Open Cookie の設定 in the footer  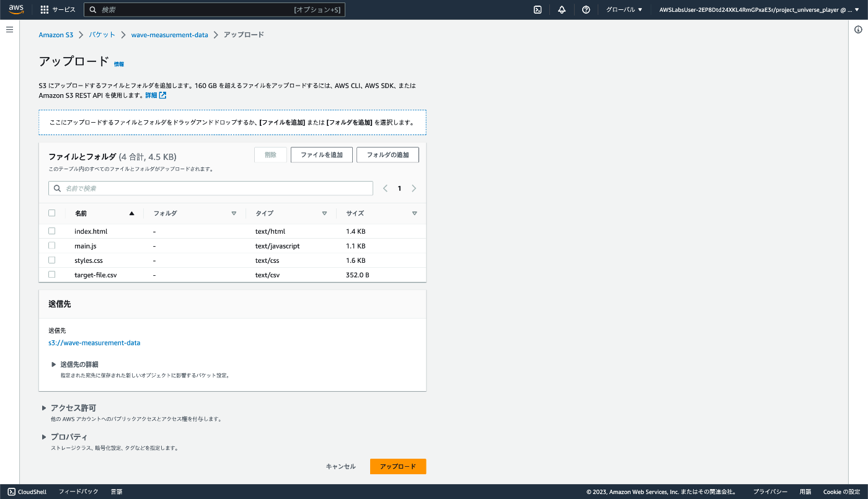coord(841,492)
